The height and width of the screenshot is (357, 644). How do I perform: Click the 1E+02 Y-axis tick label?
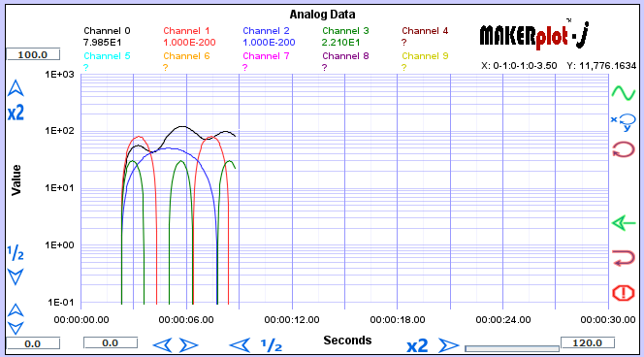(59, 131)
